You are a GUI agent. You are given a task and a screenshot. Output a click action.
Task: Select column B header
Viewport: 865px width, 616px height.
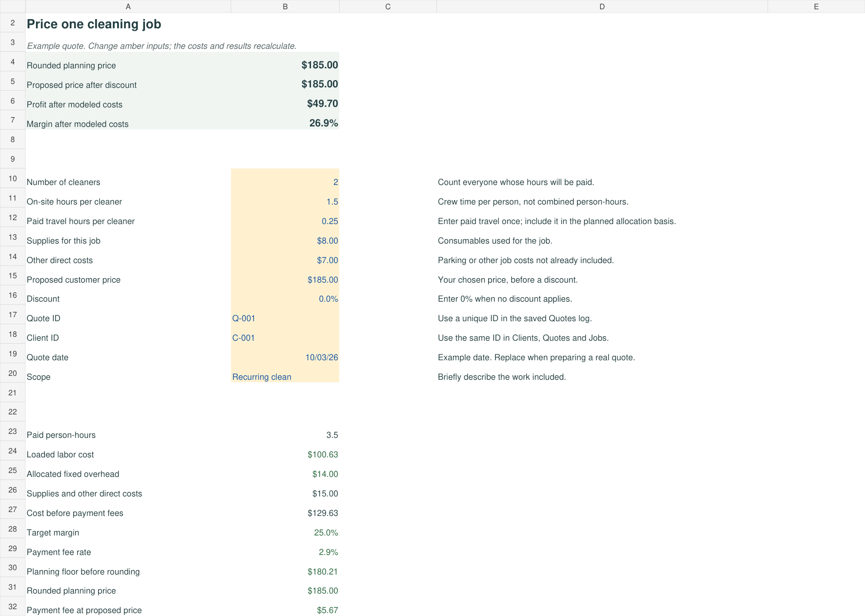[x=285, y=6]
